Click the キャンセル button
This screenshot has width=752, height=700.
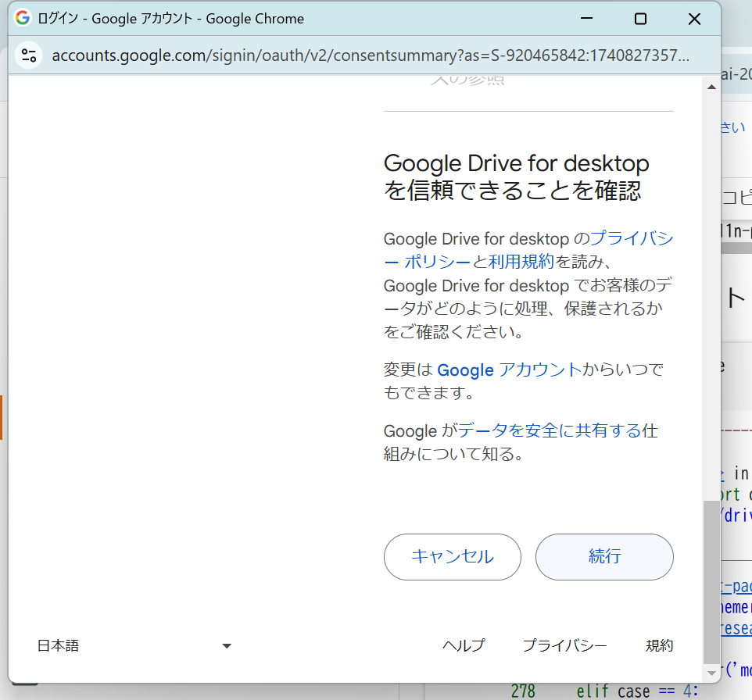(x=453, y=557)
